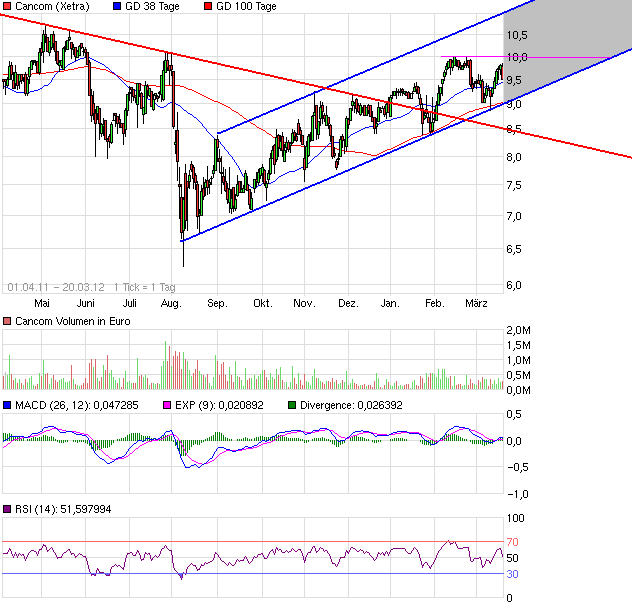Click the red Cancom (Xetra) legend swatch

7,6
